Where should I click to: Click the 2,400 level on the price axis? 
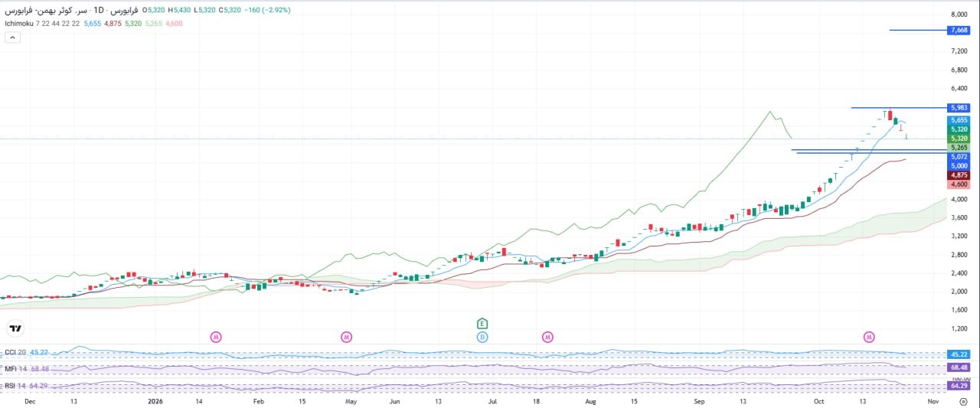(959, 273)
